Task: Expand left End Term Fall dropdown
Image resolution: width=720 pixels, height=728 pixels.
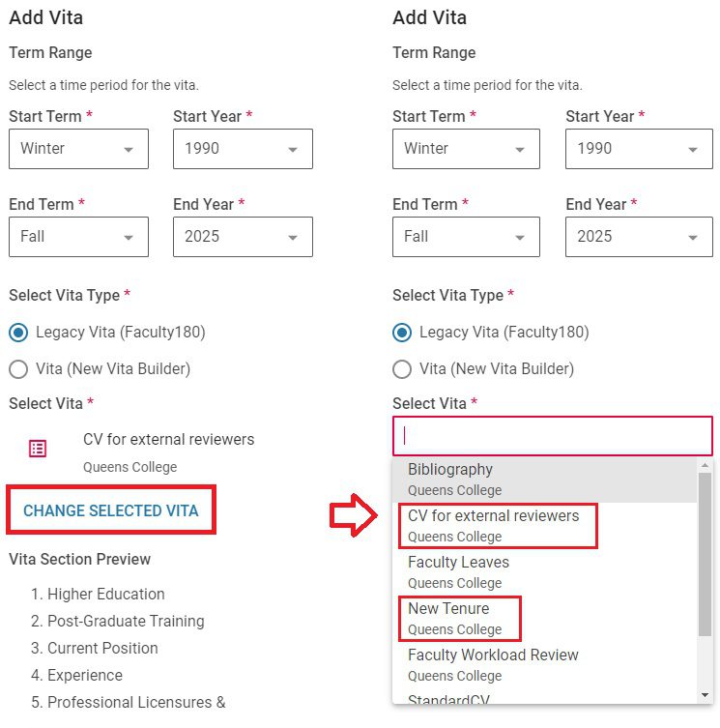Action: pos(78,237)
